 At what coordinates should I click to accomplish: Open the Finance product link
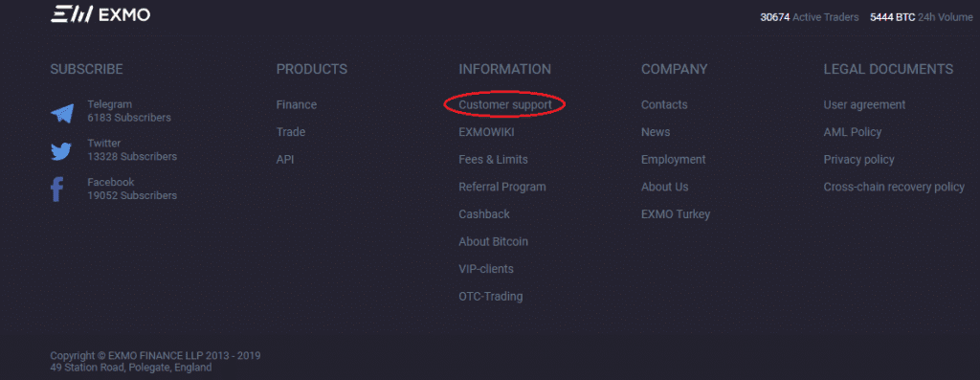[x=297, y=105]
